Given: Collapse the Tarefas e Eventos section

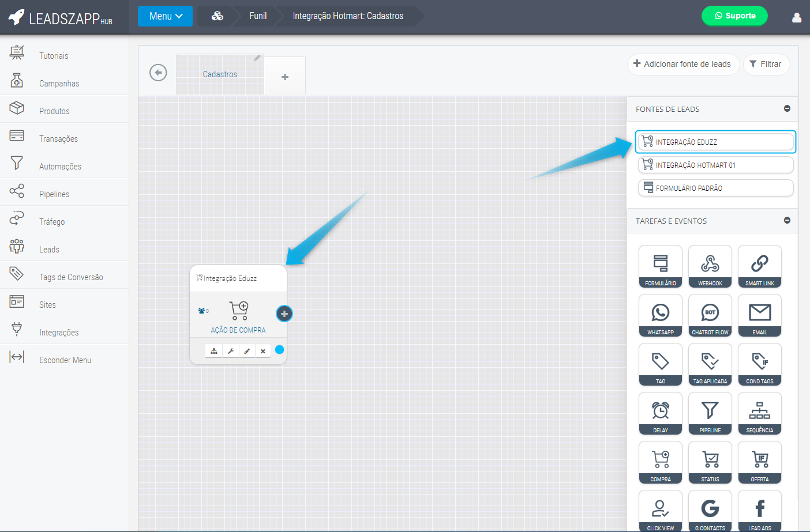Looking at the screenshot, I should click(x=787, y=221).
